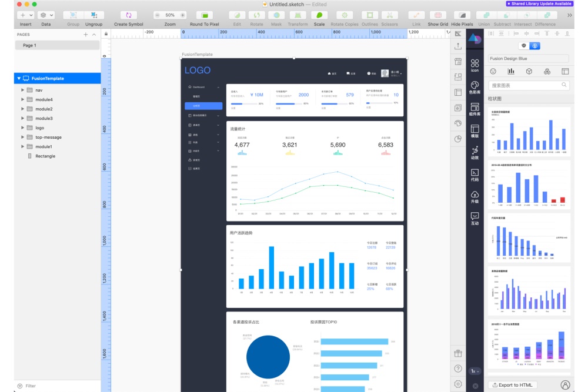
Task: Select the bar chart category icon
Action: (511, 71)
